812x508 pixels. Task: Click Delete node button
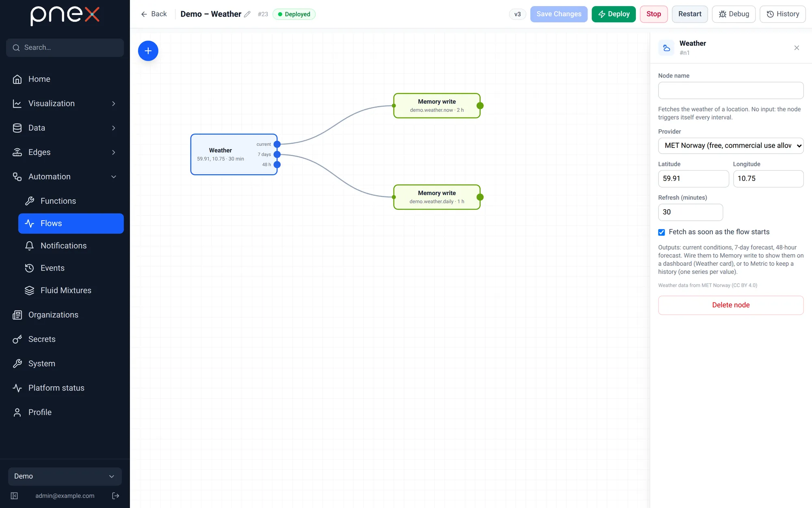click(731, 305)
